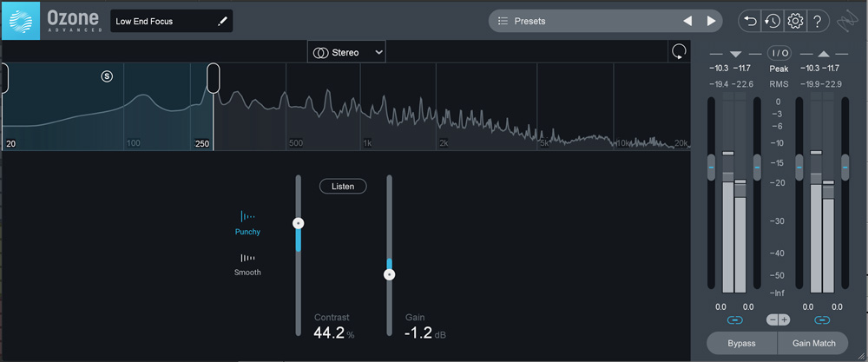The image size is (868, 362).
Task: Click the input right gain fader
Action: pos(757,167)
